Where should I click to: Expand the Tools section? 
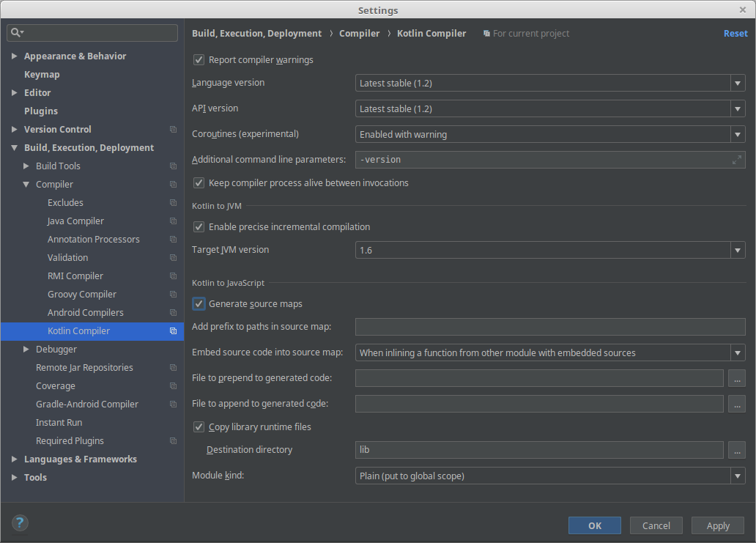[x=15, y=478]
